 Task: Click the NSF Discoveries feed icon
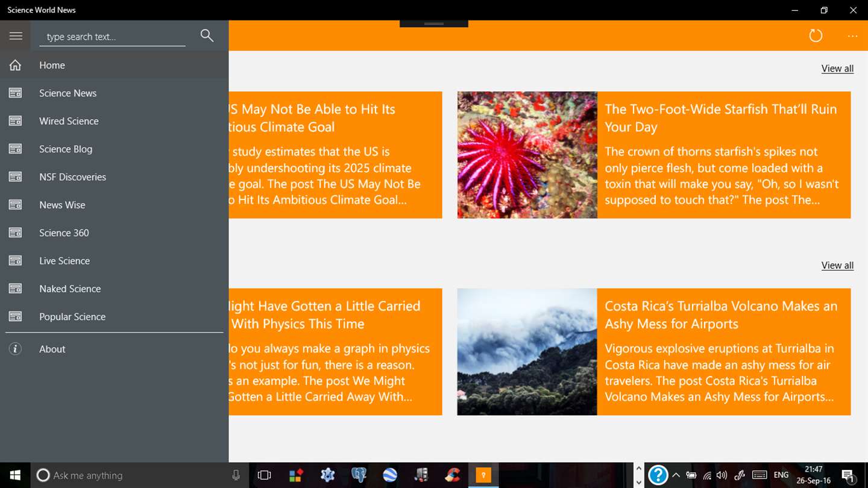point(15,177)
